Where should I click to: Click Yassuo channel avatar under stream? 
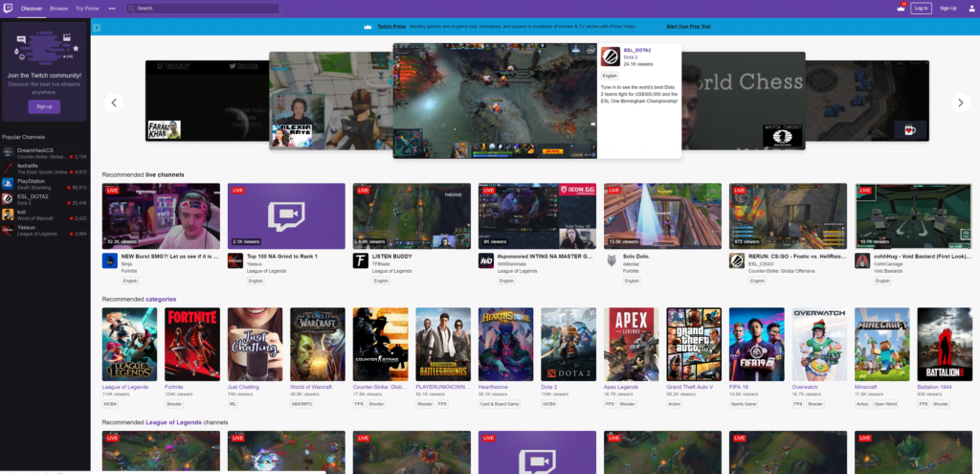tap(235, 260)
